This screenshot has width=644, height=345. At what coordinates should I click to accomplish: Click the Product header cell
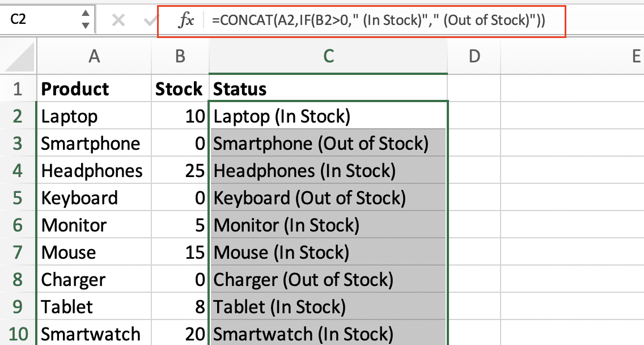pyautogui.click(x=94, y=89)
